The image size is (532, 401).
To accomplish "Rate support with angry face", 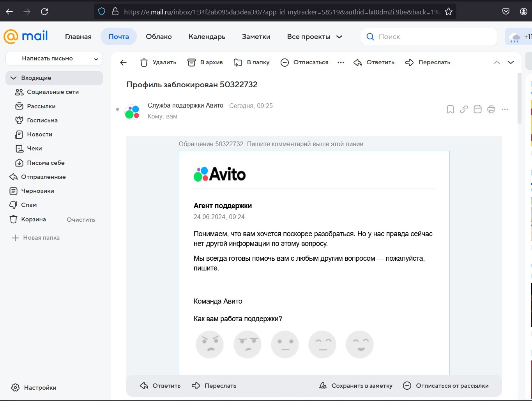I will (x=210, y=344).
